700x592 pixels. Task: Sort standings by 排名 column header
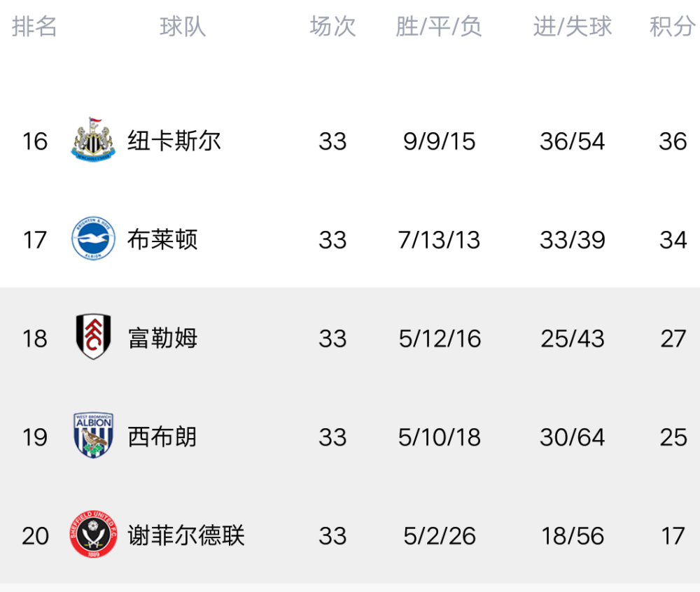pos(34,27)
